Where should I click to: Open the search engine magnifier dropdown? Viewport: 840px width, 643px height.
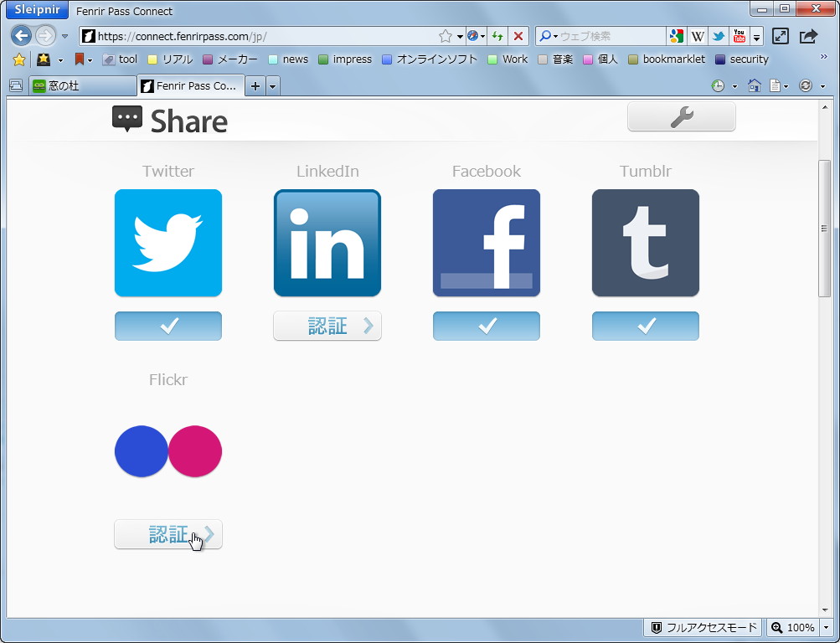click(548, 36)
